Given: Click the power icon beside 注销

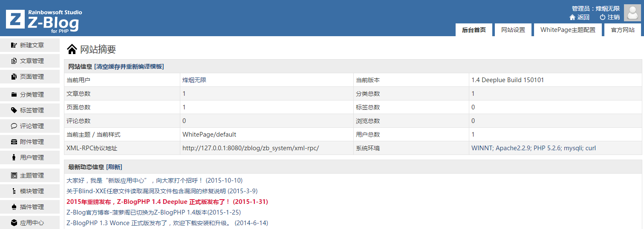Looking at the screenshot, I should (x=603, y=17).
